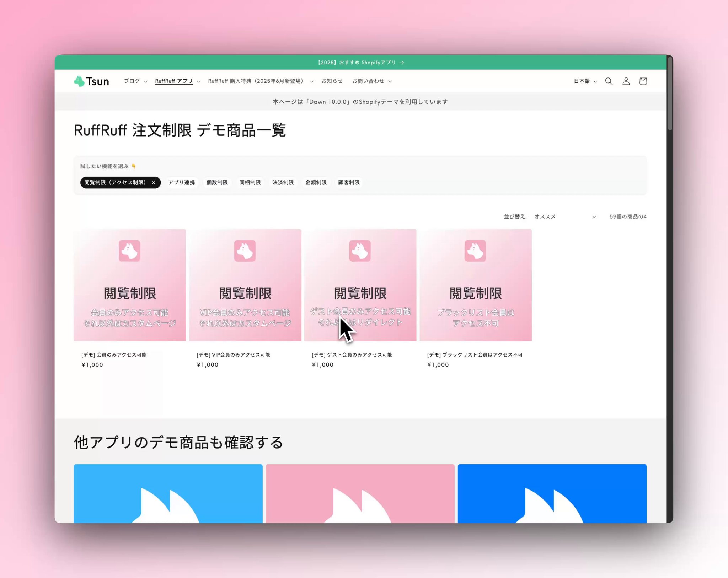Click the dog icon on the ブラックリスト会員 card
Image resolution: width=728 pixels, height=578 pixels.
click(475, 251)
